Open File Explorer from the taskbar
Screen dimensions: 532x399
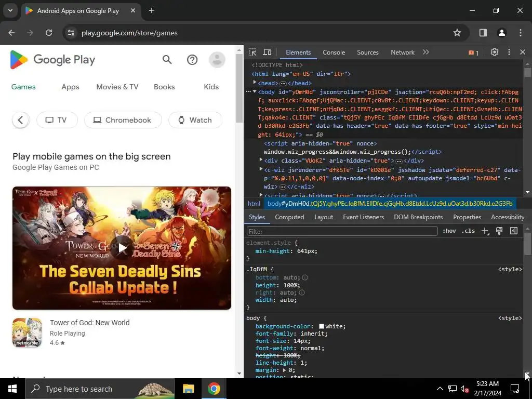pyautogui.click(x=188, y=389)
